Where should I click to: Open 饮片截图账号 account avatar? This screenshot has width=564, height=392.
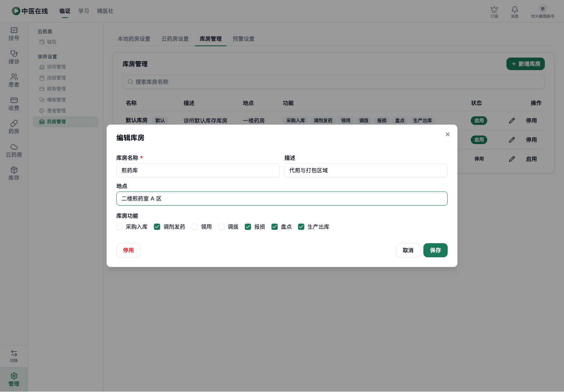coord(543,12)
